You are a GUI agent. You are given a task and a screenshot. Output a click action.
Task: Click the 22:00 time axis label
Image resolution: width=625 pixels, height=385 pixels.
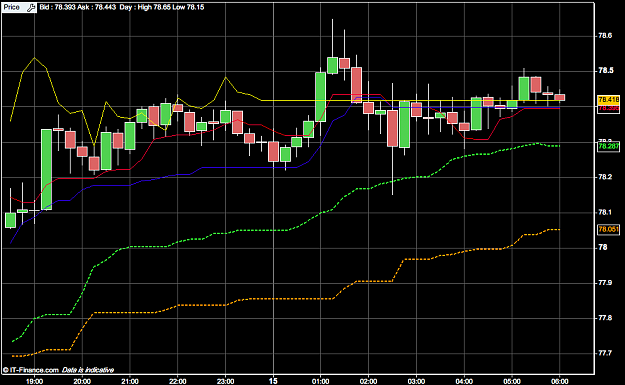[177, 381]
